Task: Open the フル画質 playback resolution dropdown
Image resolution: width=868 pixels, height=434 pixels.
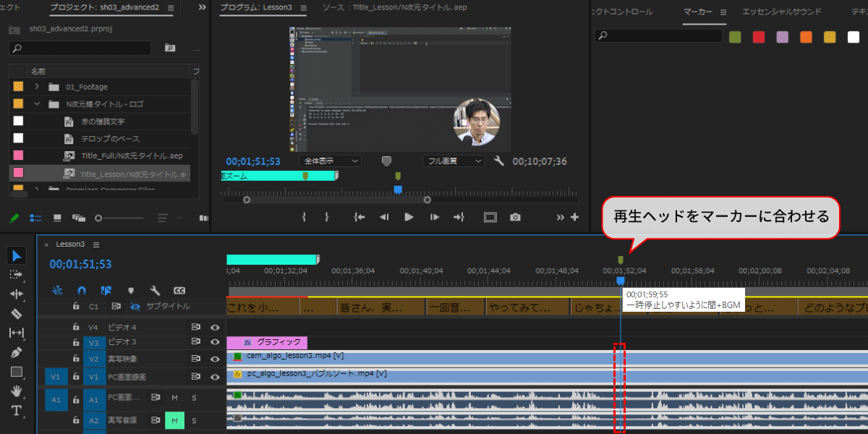Action: coord(454,161)
